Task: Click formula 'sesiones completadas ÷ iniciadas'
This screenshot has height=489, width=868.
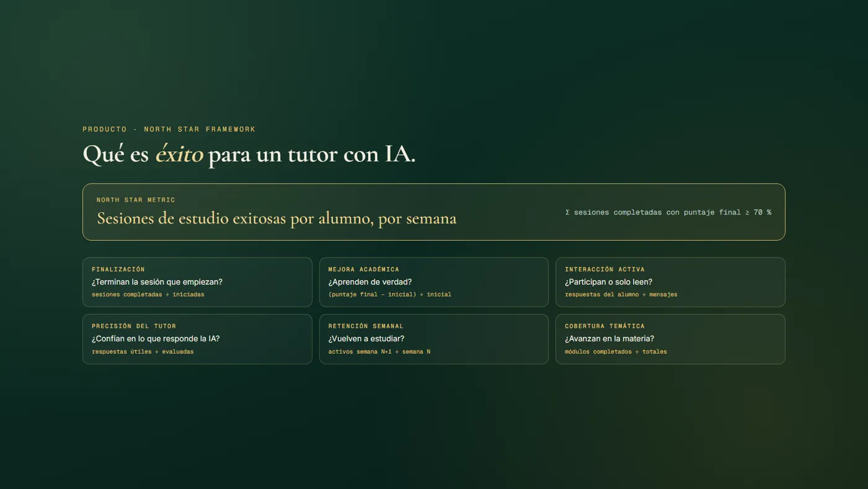Action: click(148, 294)
